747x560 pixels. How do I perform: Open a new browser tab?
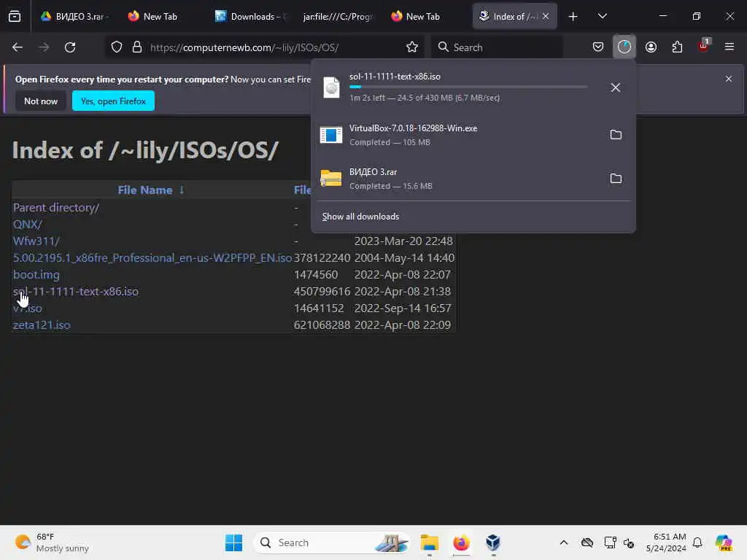pyautogui.click(x=573, y=17)
